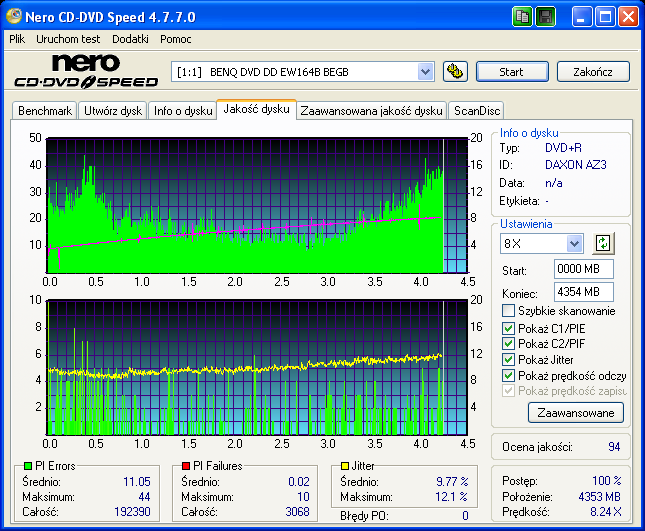Open the Dodatki menu
Image resolution: width=645 pixels, height=531 pixels.
(x=130, y=39)
